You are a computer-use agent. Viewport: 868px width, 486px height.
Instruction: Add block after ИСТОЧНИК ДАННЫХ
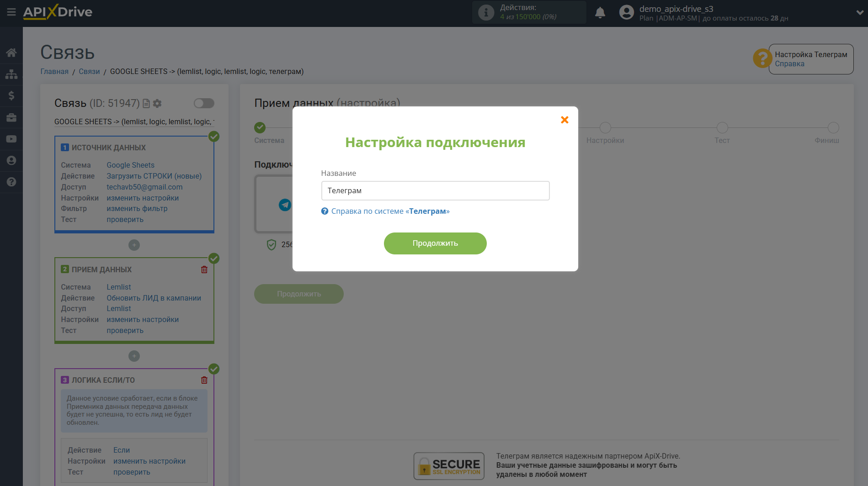click(134, 245)
